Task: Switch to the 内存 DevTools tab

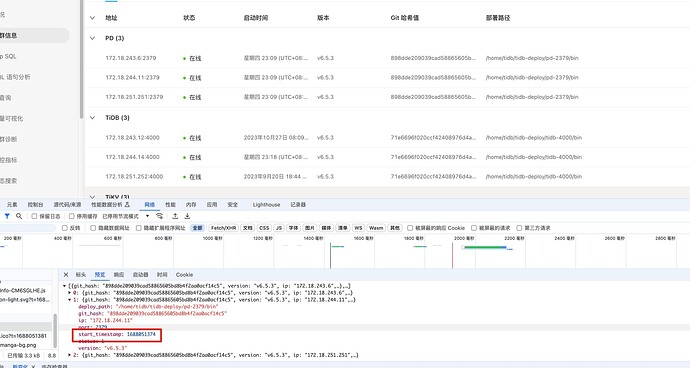Action: [x=191, y=205]
